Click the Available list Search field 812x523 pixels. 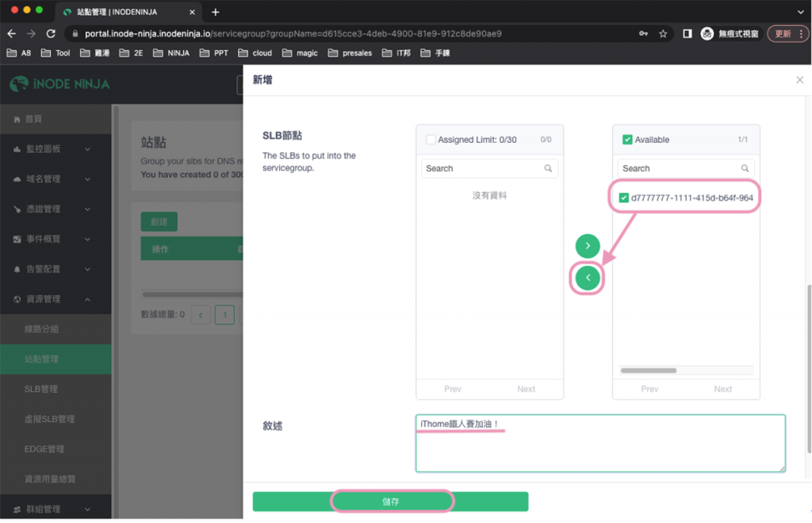(x=686, y=168)
